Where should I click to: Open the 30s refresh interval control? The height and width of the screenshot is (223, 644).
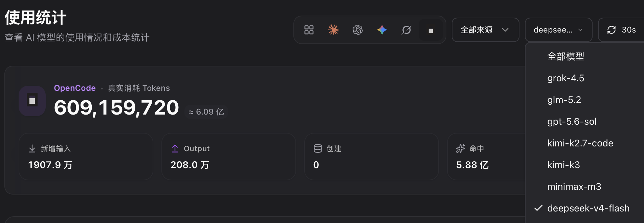[621, 30]
